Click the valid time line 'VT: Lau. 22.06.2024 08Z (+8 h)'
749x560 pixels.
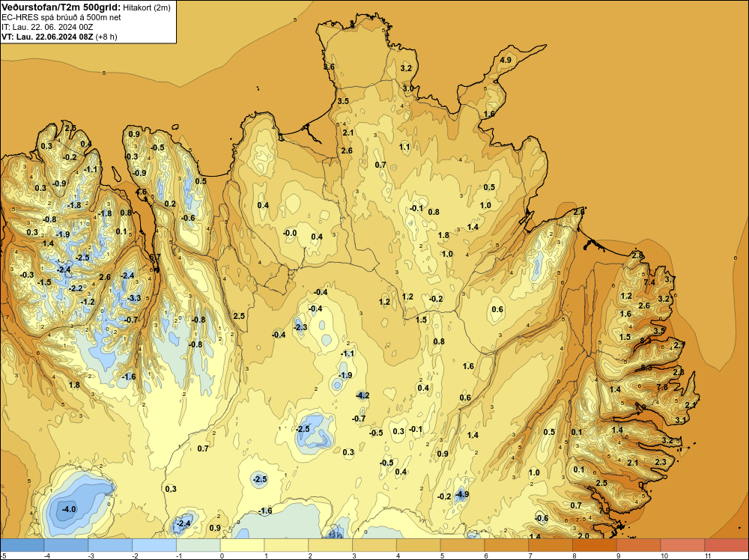pos(59,37)
